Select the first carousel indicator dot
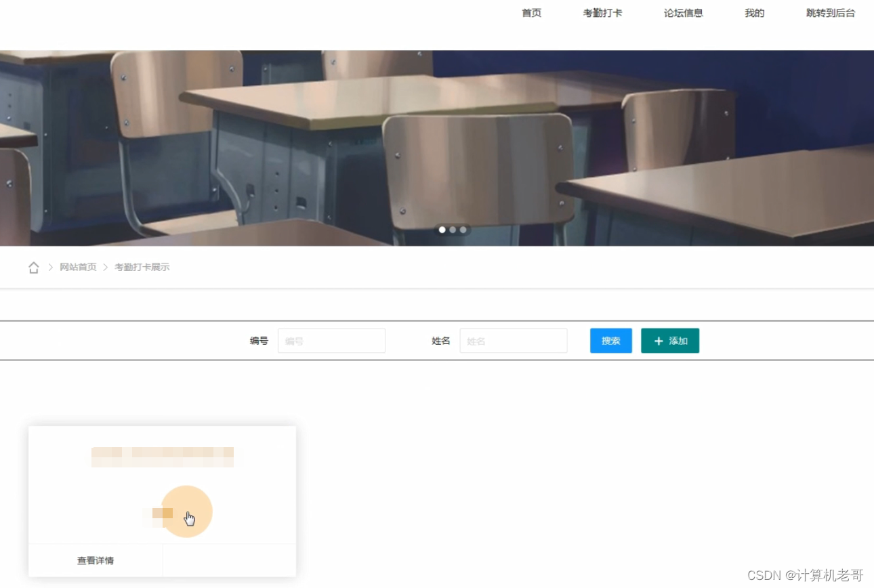The height and width of the screenshot is (588, 874). click(442, 230)
